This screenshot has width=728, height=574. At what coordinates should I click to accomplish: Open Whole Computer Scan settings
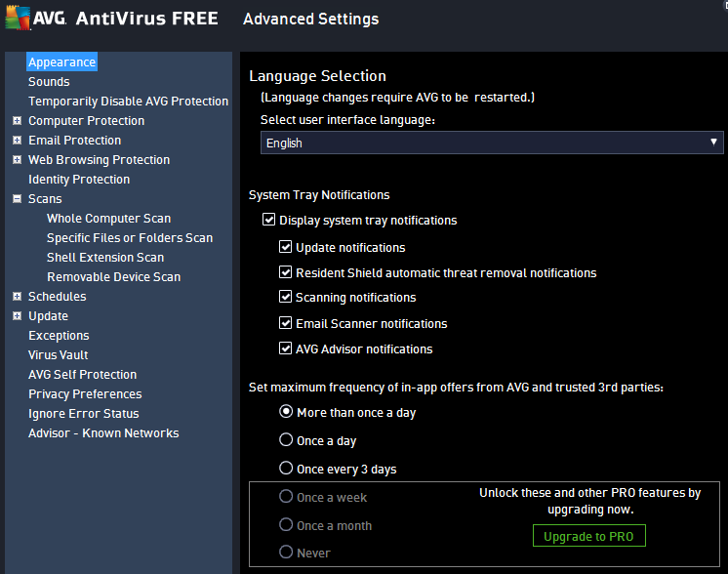[108, 219]
